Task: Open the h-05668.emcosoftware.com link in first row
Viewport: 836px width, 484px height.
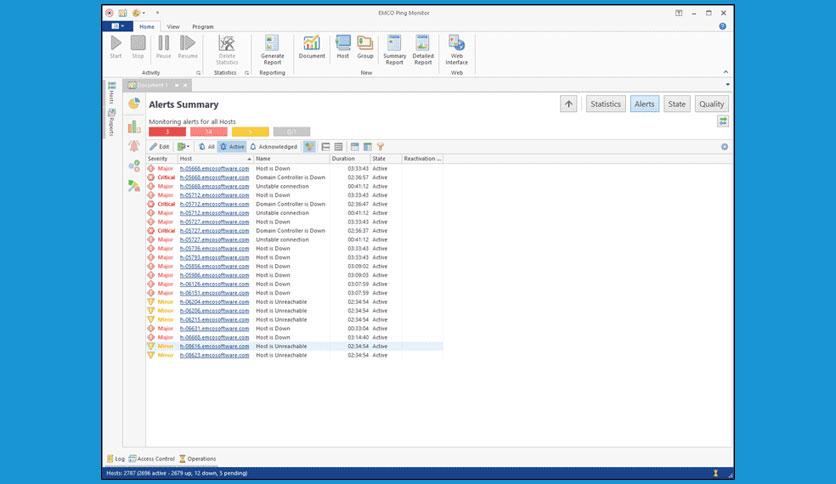Action: click(214, 168)
